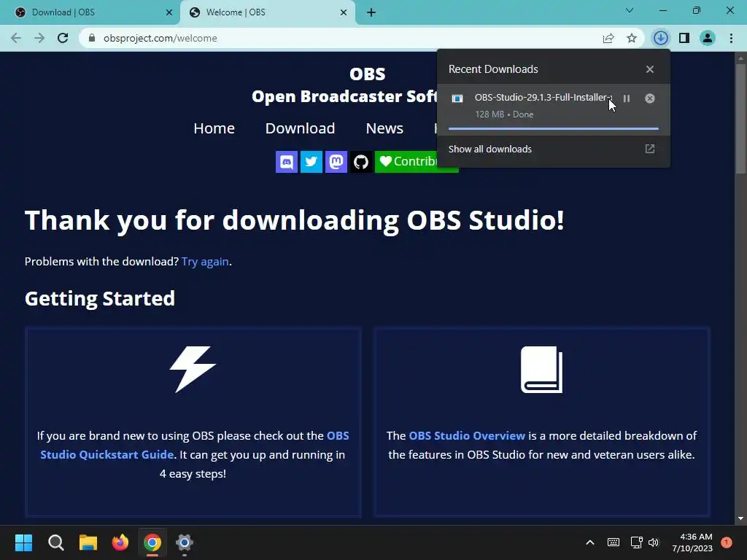Viewport: 747px width, 560px height.
Task: Switch to the Download | OBS tab
Action: coord(90,12)
